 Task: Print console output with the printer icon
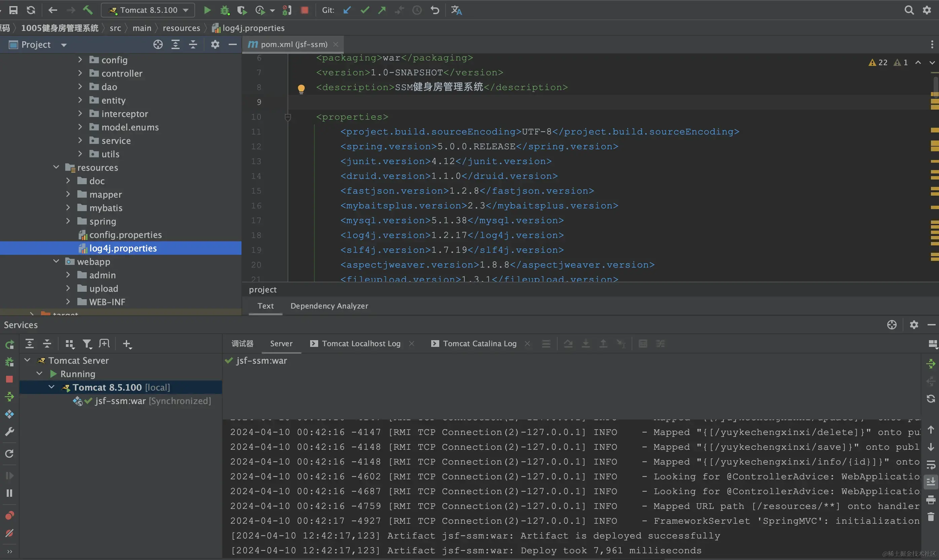click(x=931, y=499)
